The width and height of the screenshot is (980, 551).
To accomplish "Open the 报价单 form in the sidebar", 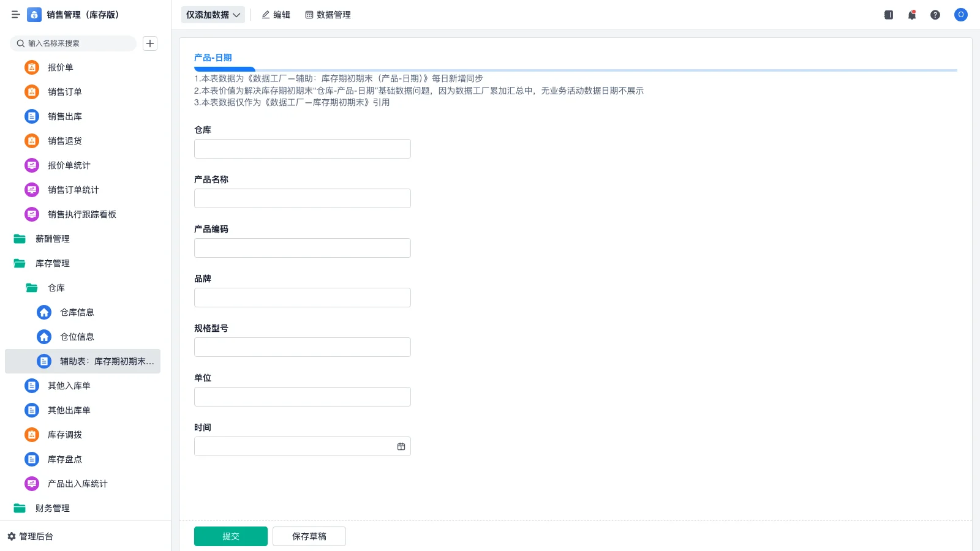I will click(61, 67).
